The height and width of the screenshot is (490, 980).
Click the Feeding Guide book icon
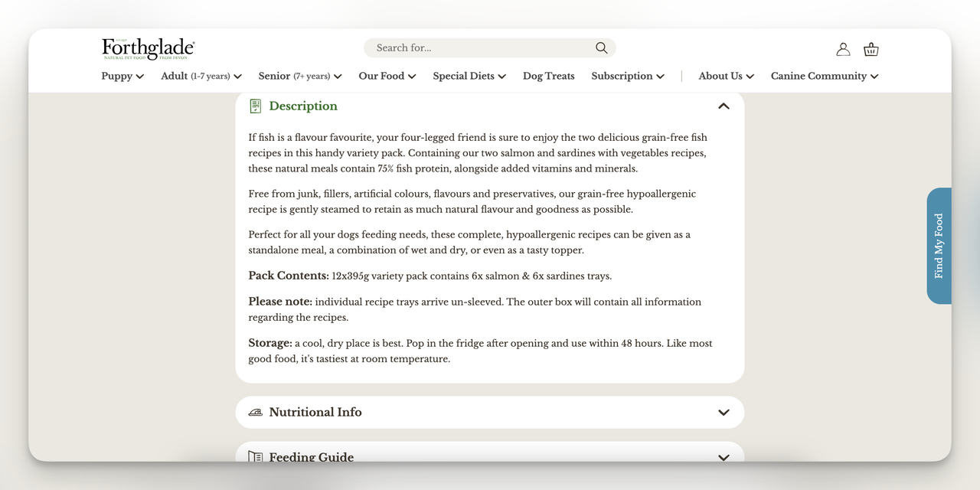256,457
